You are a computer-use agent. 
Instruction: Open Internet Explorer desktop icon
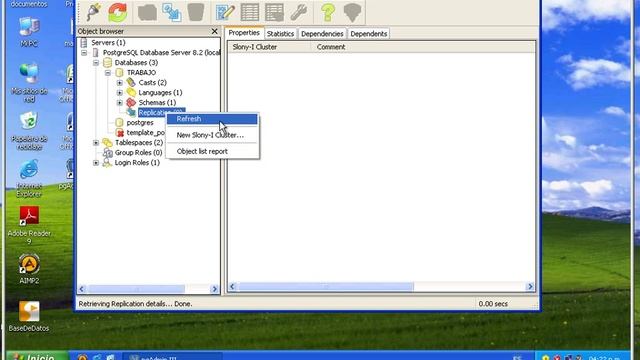coord(29,178)
